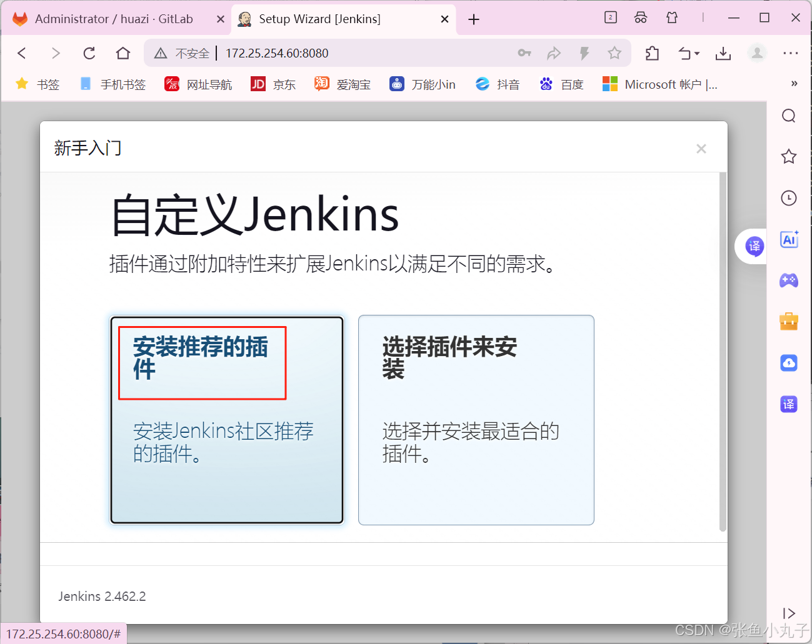812x644 pixels.
Task: Install the suggested plugins (安装推荐的插件)
Action: click(227, 420)
